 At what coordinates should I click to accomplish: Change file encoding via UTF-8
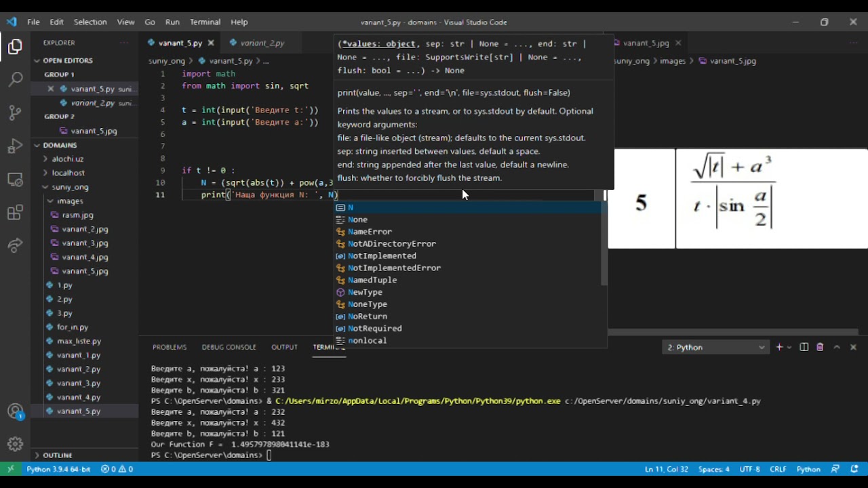click(749, 469)
